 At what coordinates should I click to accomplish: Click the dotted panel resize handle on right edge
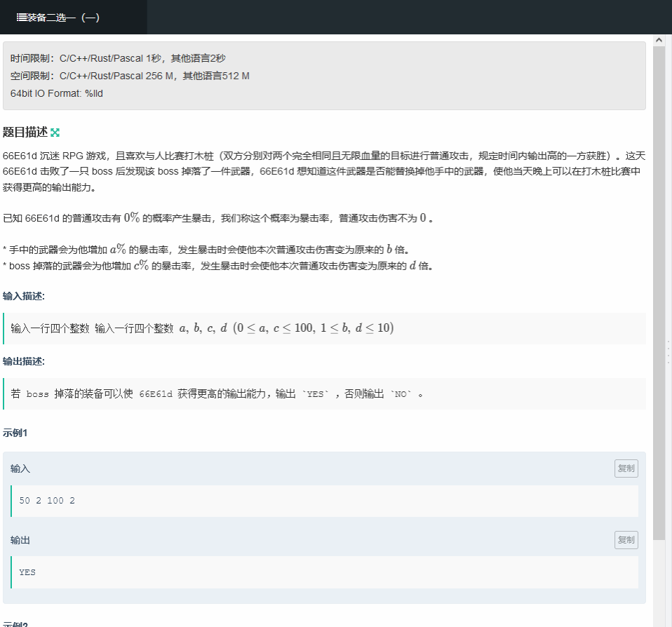pos(668,351)
